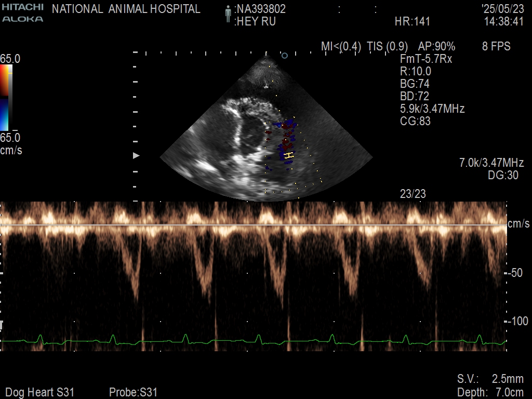Click the patient silhouette icon

click(x=228, y=15)
